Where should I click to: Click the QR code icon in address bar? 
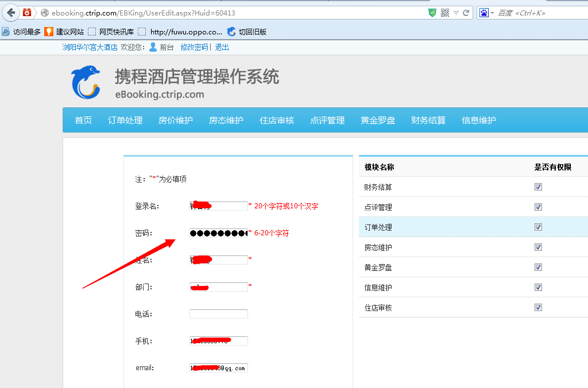pyautogui.click(x=445, y=13)
